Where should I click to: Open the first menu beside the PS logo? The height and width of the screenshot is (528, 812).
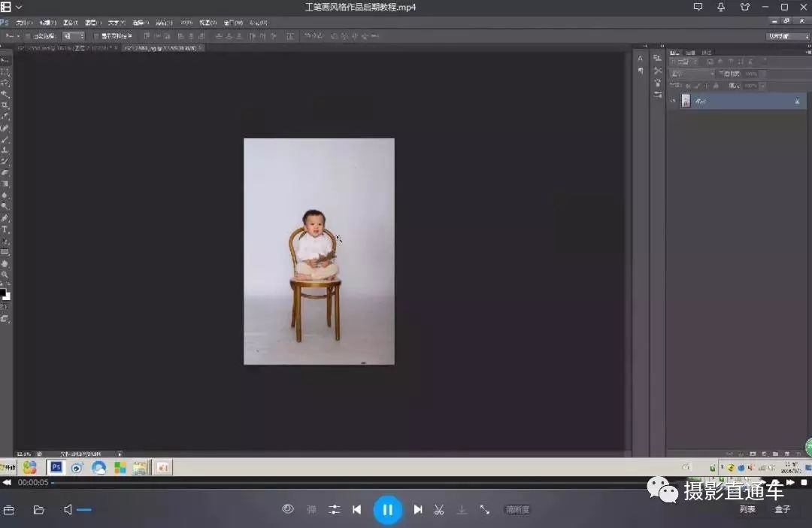tap(23, 23)
